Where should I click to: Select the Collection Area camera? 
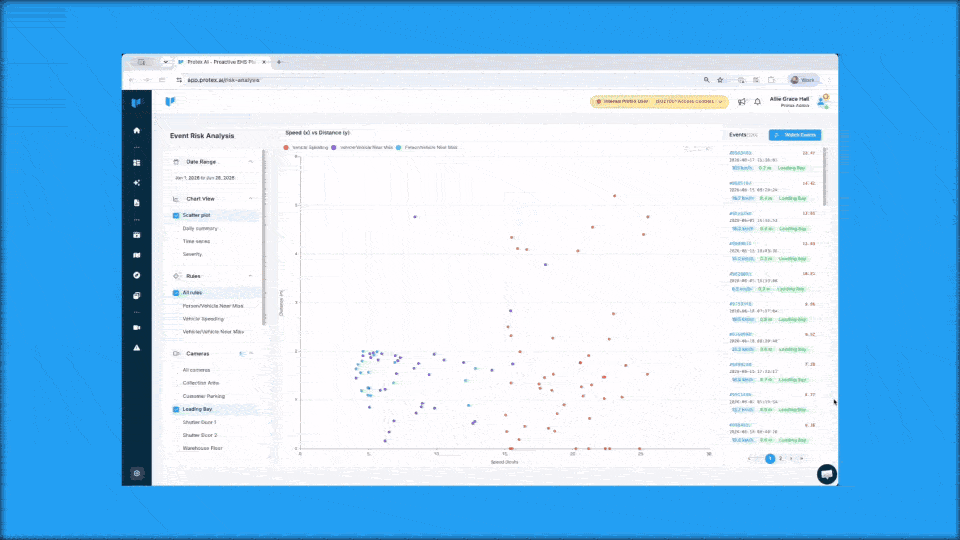click(201, 383)
